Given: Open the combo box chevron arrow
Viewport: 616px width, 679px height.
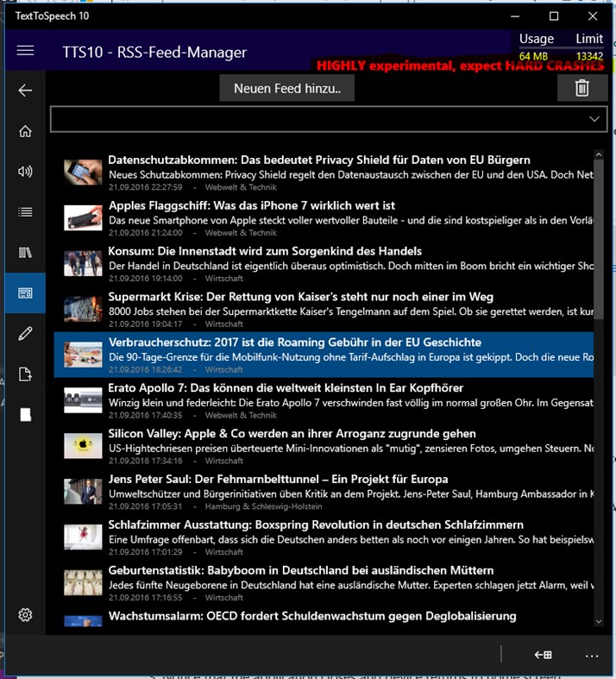Looking at the screenshot, I should point(594,119).
